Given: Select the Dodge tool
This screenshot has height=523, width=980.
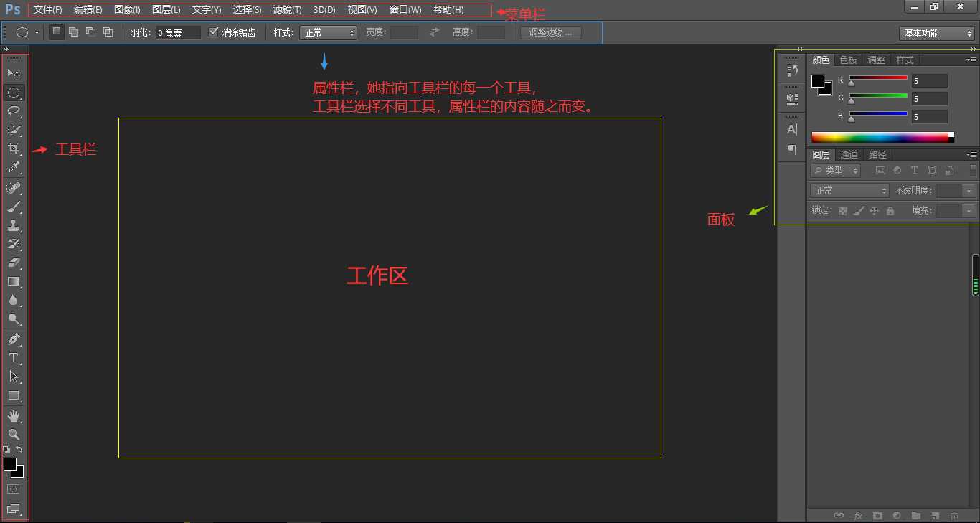Looking at the screenshot, I should pyautogui.click(x=14, y=319).
